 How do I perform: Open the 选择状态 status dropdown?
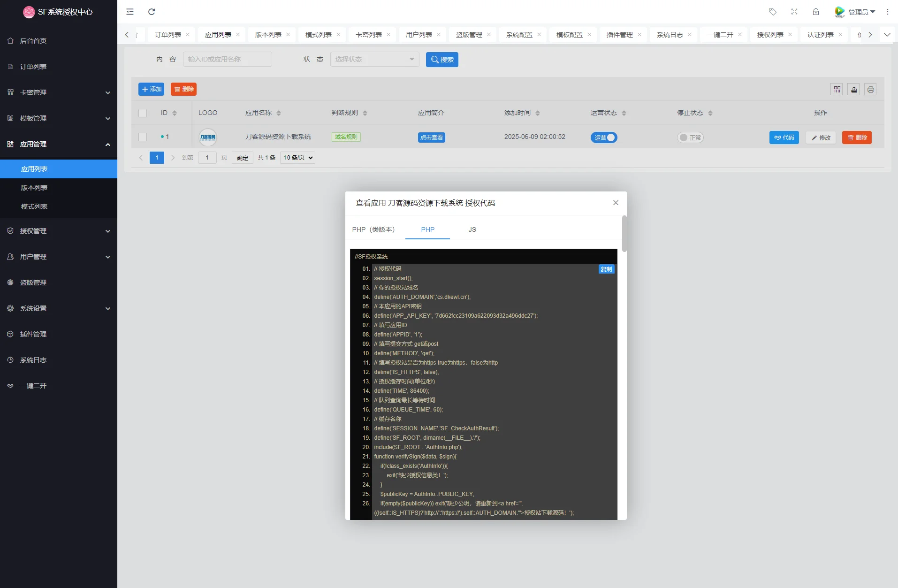374,59
